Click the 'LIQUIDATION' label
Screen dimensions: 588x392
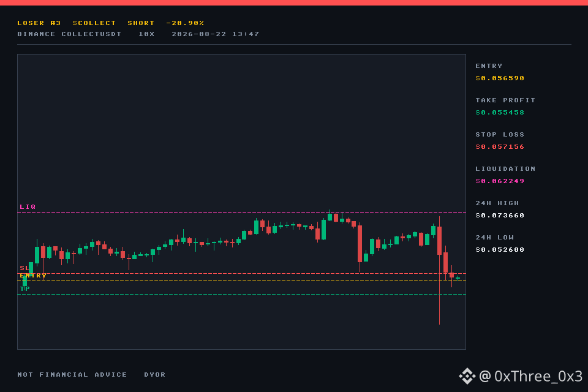(x=505, y=169)
